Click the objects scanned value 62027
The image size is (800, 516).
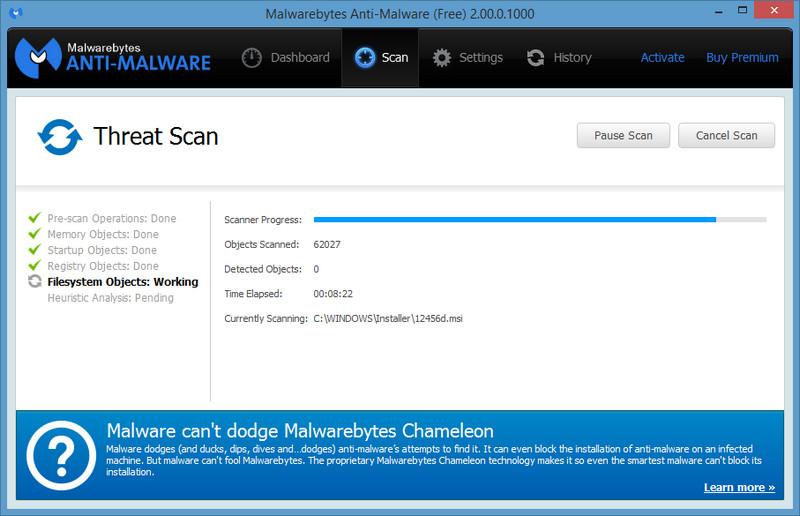[327, 244]
